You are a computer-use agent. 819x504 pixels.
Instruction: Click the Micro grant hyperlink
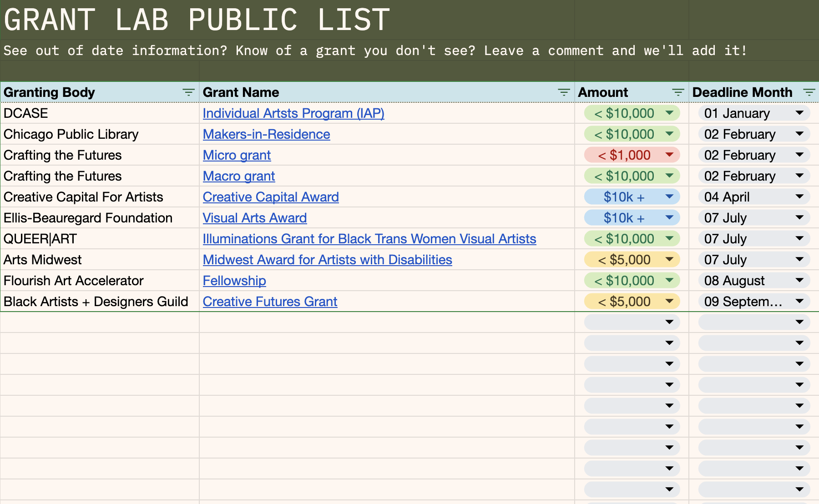click(x=237, y=155)
